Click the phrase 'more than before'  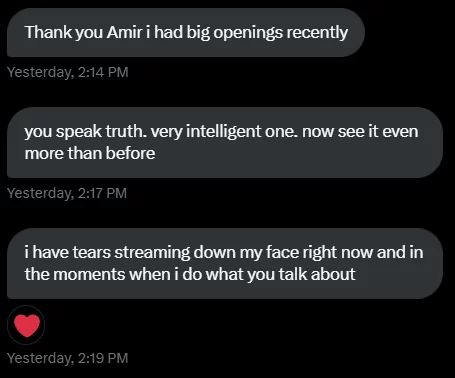(x=90, y=153)
